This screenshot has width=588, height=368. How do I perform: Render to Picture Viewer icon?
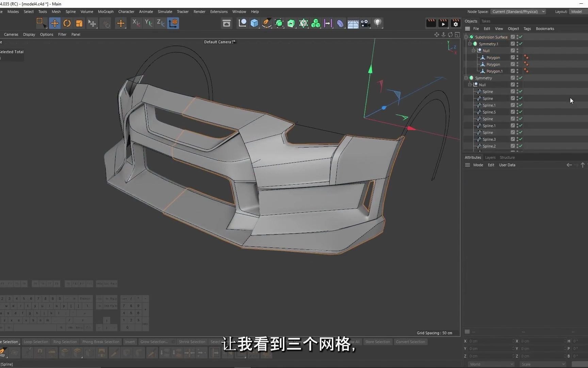443,23
